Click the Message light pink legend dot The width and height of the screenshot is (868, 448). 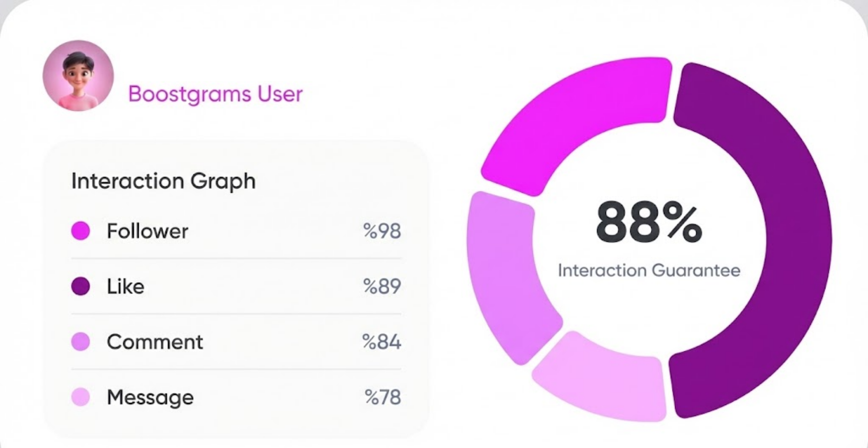81,397
